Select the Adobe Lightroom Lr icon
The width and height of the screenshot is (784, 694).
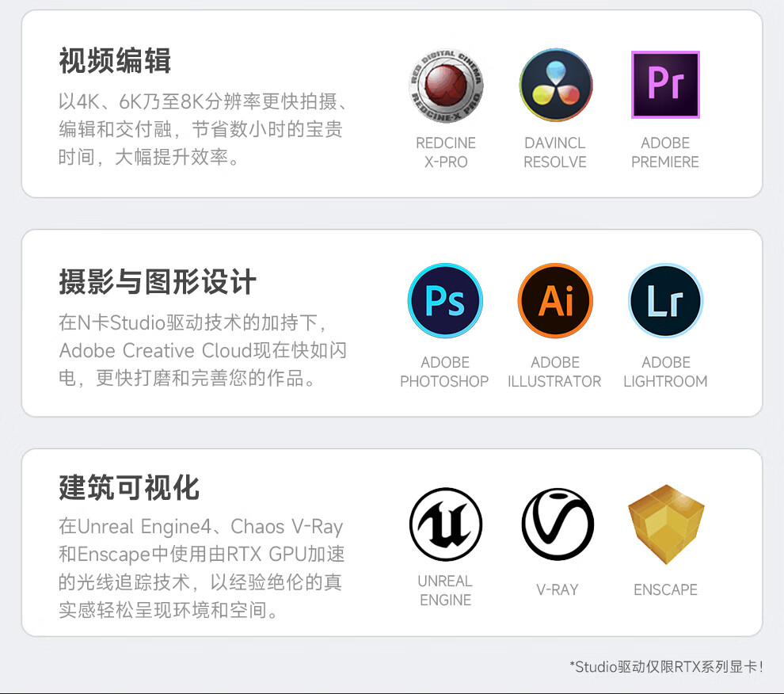tap(665, 300)
